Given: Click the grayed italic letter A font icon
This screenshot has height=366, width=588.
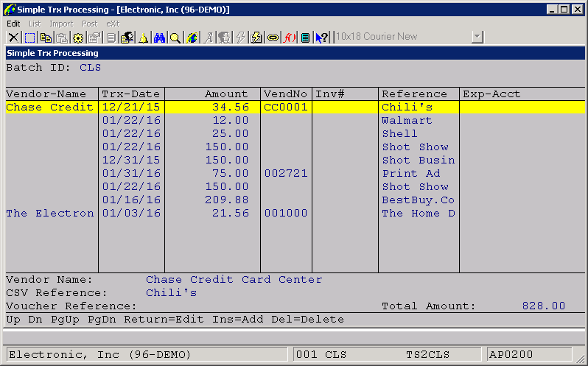Looking at the screenshot, I should point(208,38).
